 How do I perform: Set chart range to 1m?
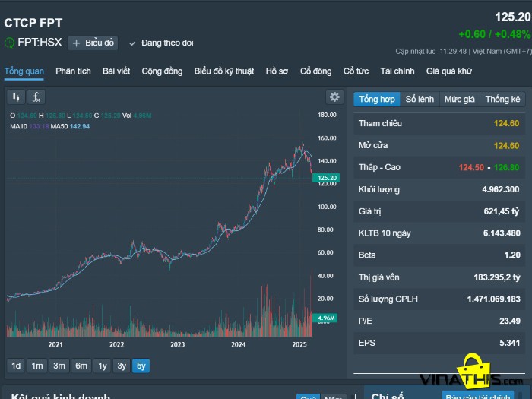click(x=37, y=366)
